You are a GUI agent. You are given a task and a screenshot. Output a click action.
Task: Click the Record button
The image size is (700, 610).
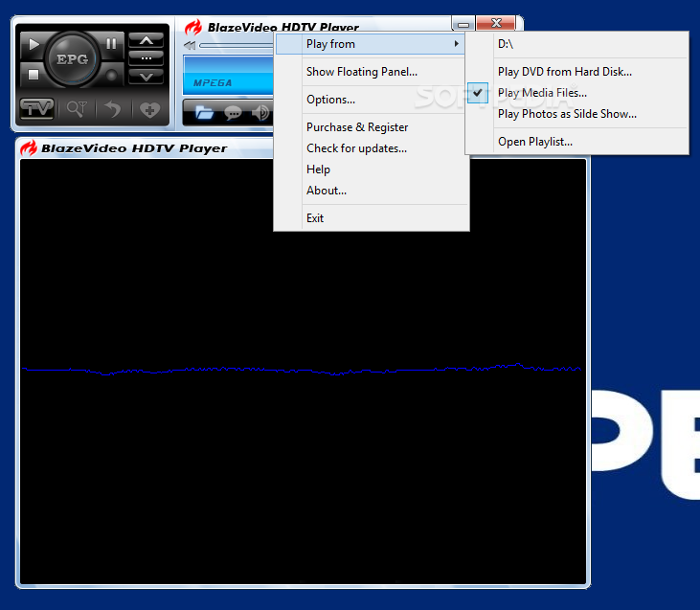click(x=111, y=75)
